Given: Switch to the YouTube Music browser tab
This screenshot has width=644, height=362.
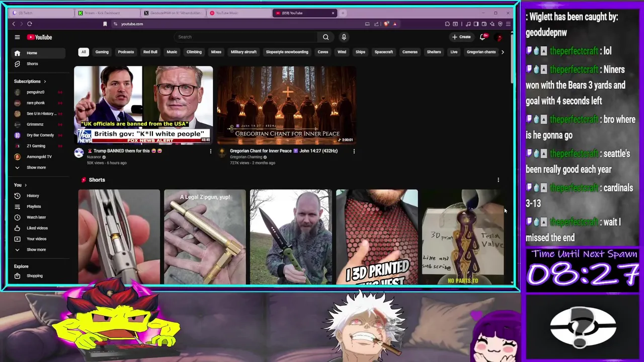Looking at the screenshot, I should click(x=238, y=13).
